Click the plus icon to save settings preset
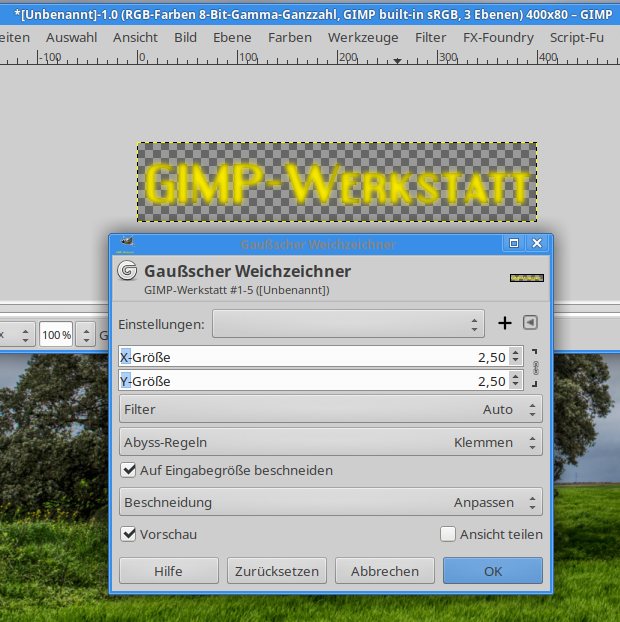Image resolution: width=620 pixels, height=622 pixels. coord(505,323)
